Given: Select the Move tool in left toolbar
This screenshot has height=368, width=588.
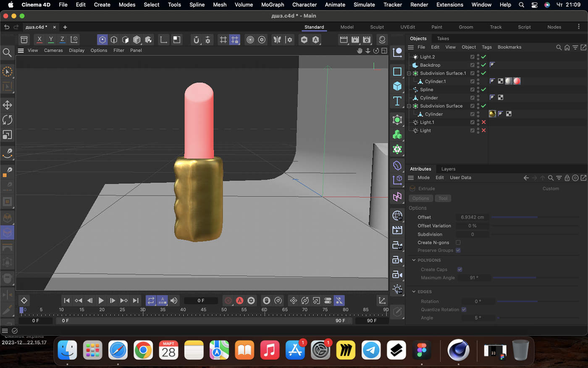Looking at the screenshot, I should (7, 105).
